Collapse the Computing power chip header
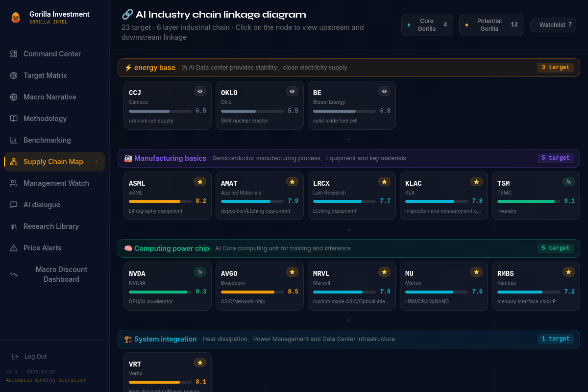This screenshot has height=392, width=588. 349,248
